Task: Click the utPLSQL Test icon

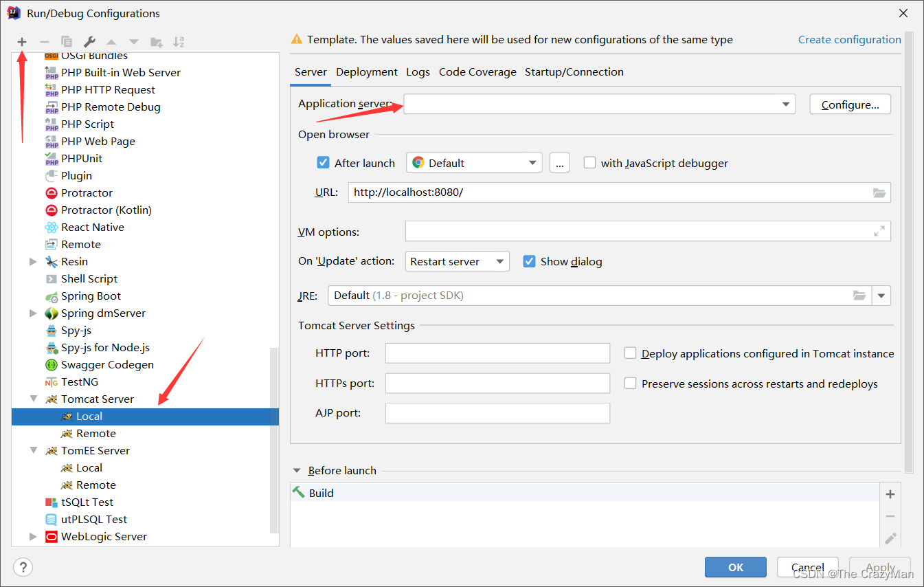Action: tap(52, 520)
